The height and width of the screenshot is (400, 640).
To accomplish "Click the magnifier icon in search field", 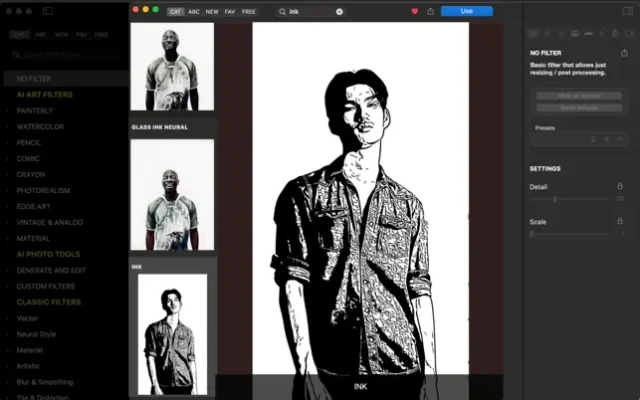I will pos(282,11).
